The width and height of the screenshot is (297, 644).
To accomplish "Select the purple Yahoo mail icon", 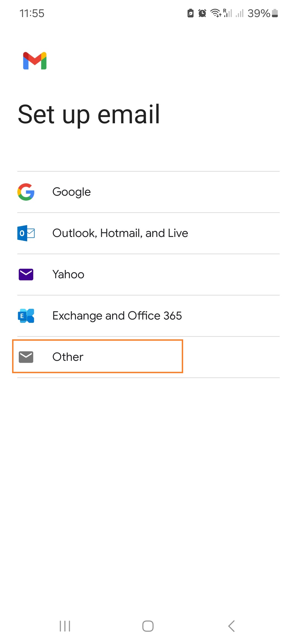I will (26, 274).
